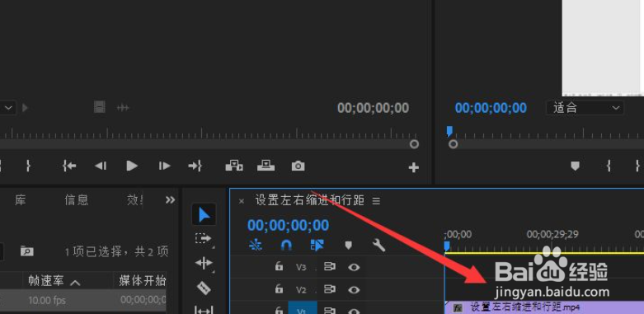The height and width of the screenshot is (314, 644).
Task: Select 设置左右缩进和行距 sequence tab
Action: tap(310, 200)
